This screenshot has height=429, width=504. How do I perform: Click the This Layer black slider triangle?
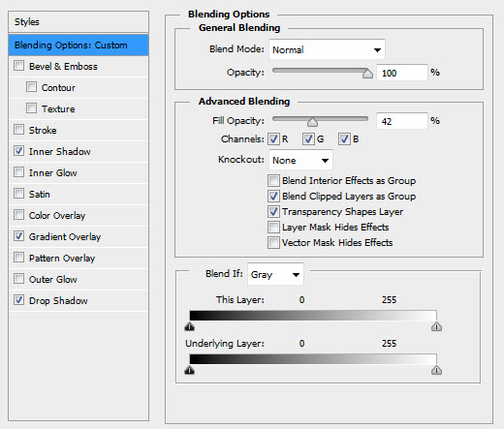click(x=190, y=326)
